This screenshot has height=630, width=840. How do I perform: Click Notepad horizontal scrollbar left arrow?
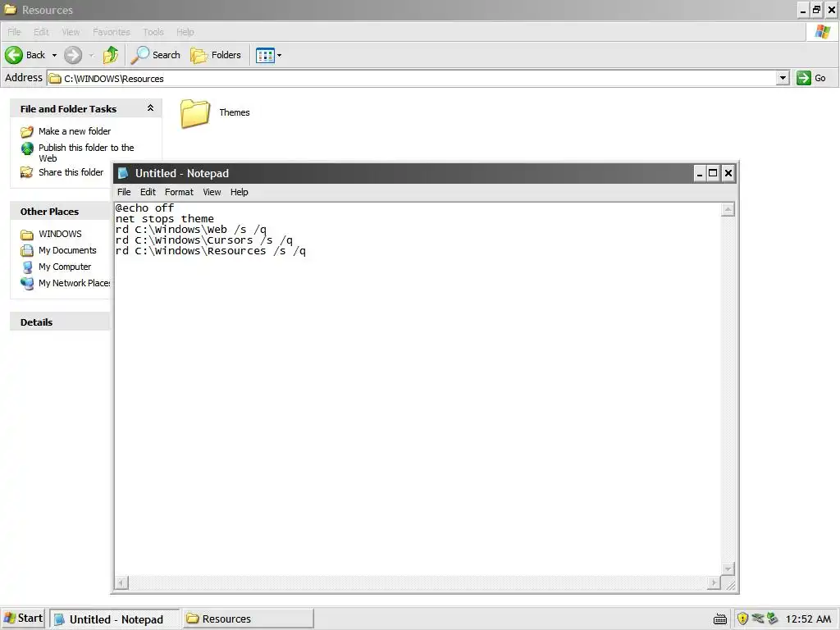point(122,582)
